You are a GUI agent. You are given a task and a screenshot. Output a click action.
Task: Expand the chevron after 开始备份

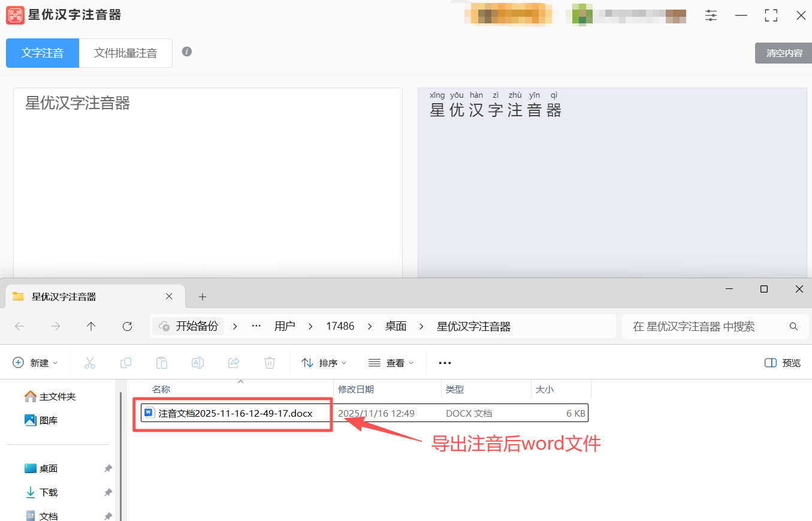point(235,326)
